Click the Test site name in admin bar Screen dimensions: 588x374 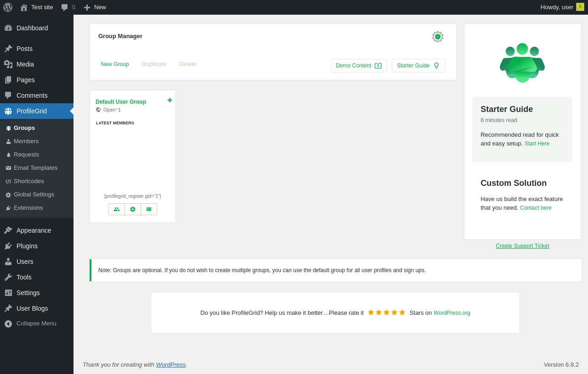(x=42, y=7)
